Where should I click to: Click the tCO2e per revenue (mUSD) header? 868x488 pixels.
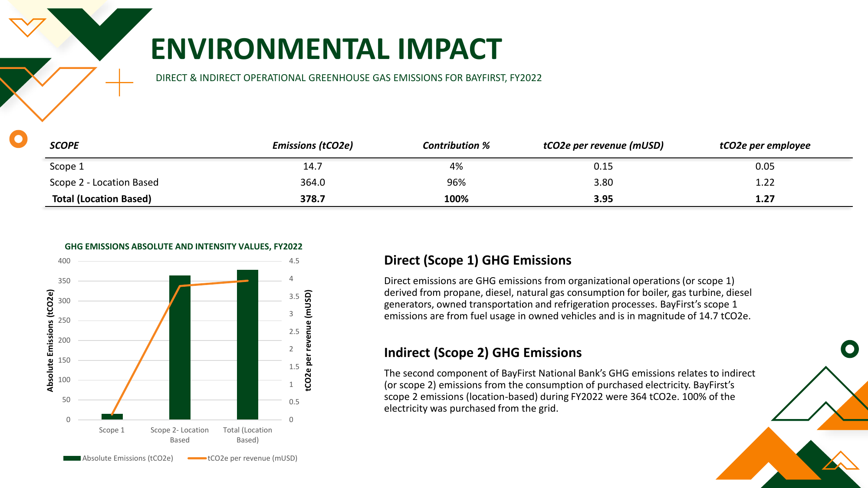tap(603, 146)
